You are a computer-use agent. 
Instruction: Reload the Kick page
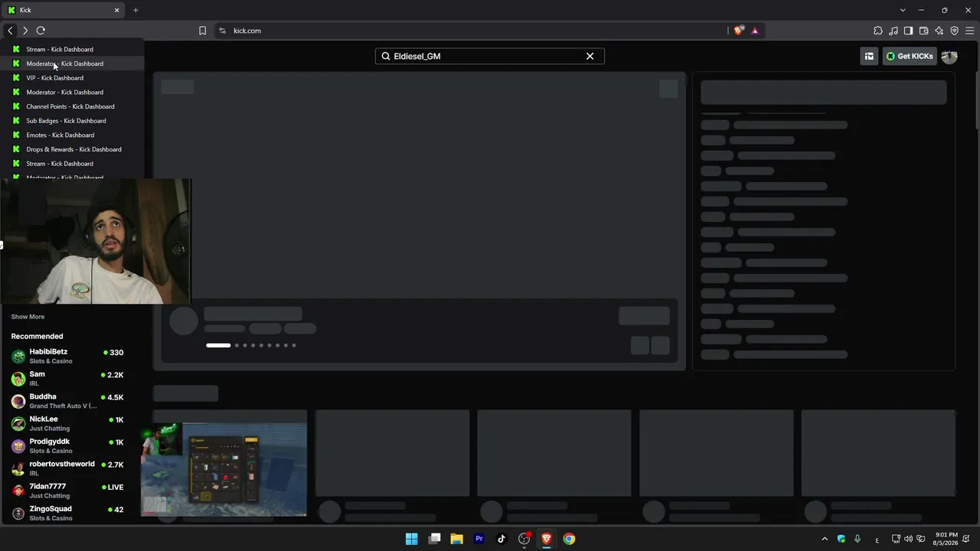pos(41,31)
